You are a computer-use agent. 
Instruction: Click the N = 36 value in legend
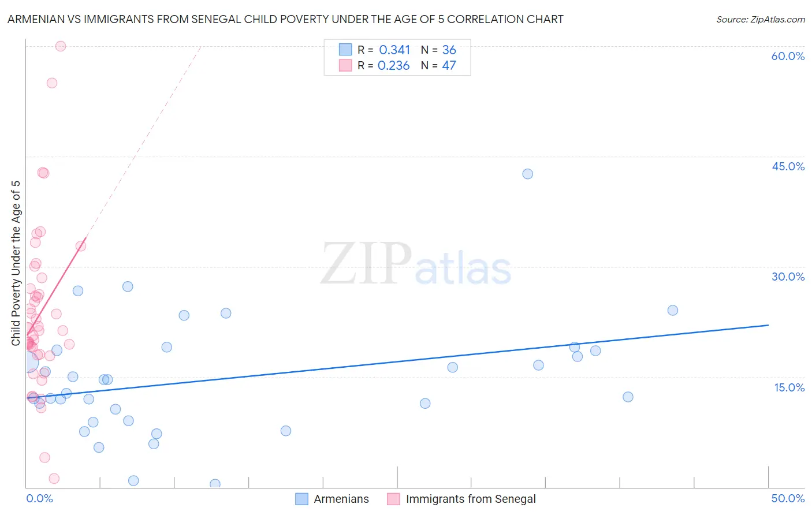(x=438, y=50)
